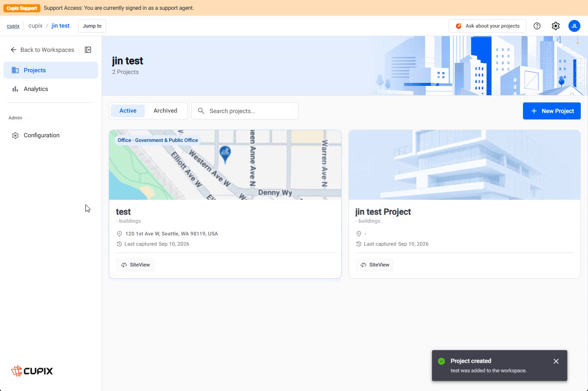Open the help question mark icon
Screen dimensions: 588x391
(537, 26)
